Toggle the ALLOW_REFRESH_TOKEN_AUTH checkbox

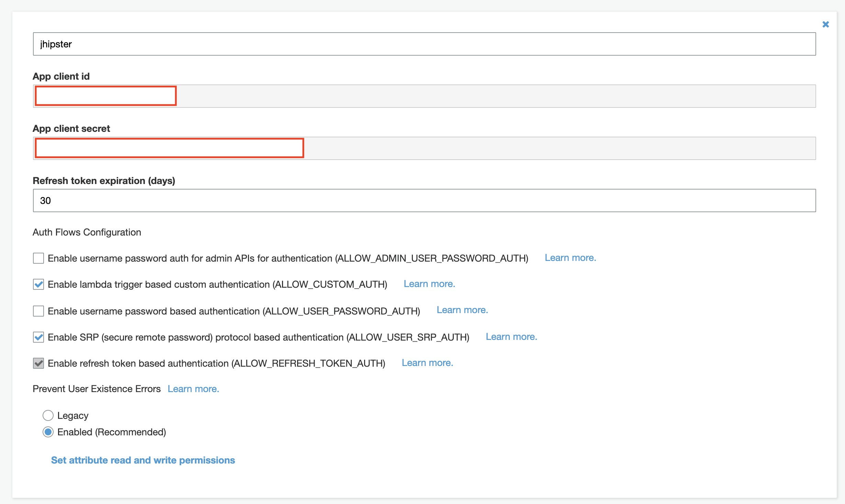(38, 363)
